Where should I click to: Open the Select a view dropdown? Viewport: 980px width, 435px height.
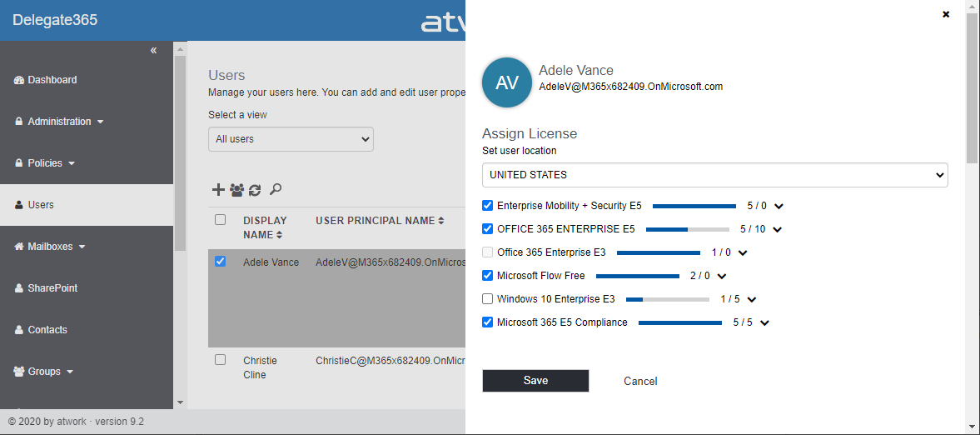[291, 139]
